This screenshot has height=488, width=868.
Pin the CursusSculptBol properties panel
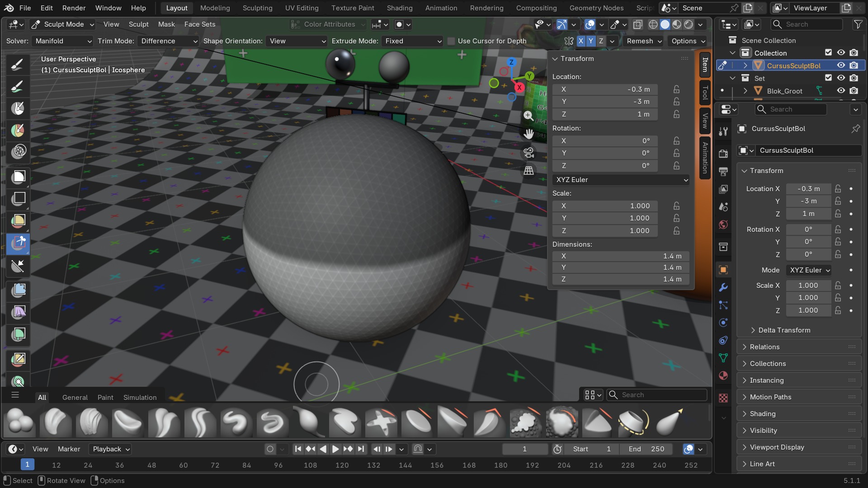856,129
